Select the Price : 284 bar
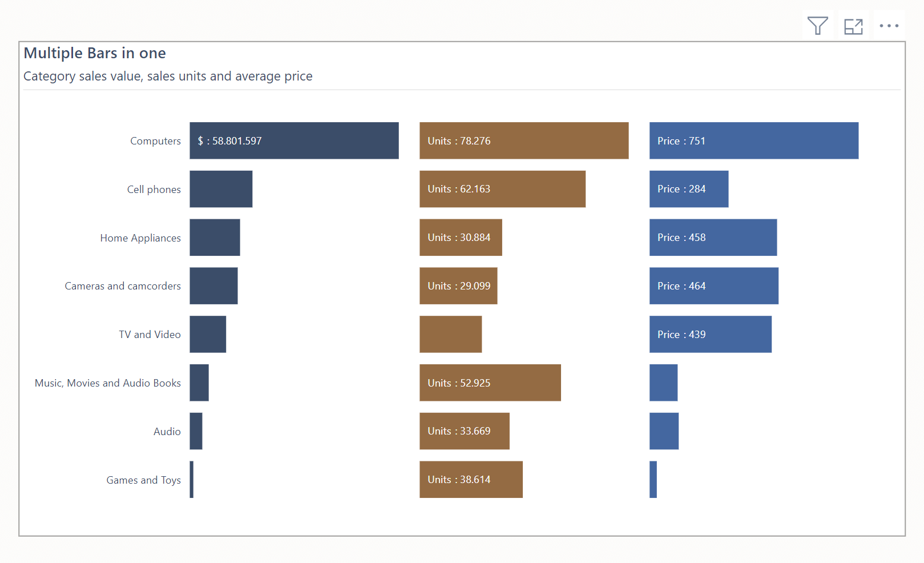 [688, 189]
